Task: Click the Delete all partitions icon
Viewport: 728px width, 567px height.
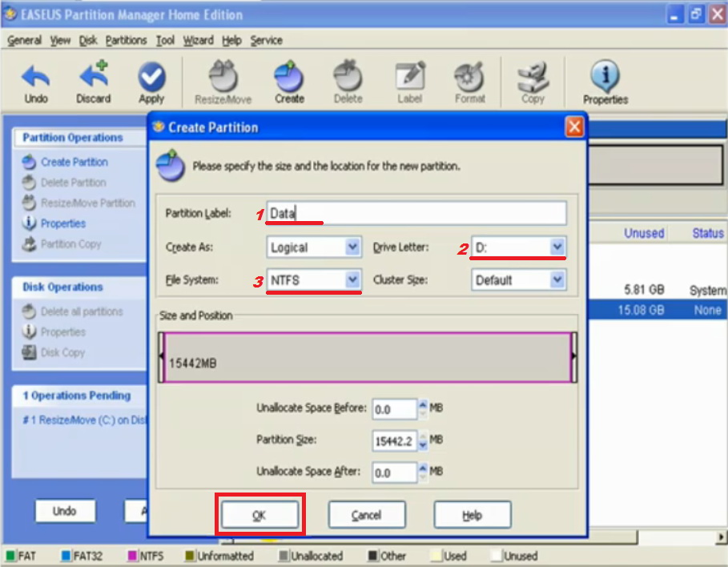Action: coord(29,312)
